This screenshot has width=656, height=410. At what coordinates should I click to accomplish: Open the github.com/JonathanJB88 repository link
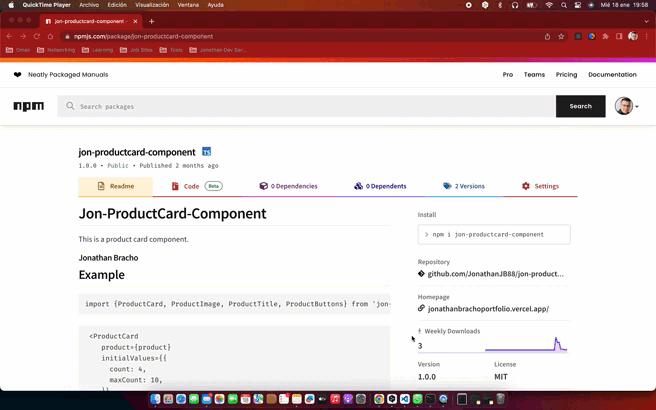[x=495, y=274]
